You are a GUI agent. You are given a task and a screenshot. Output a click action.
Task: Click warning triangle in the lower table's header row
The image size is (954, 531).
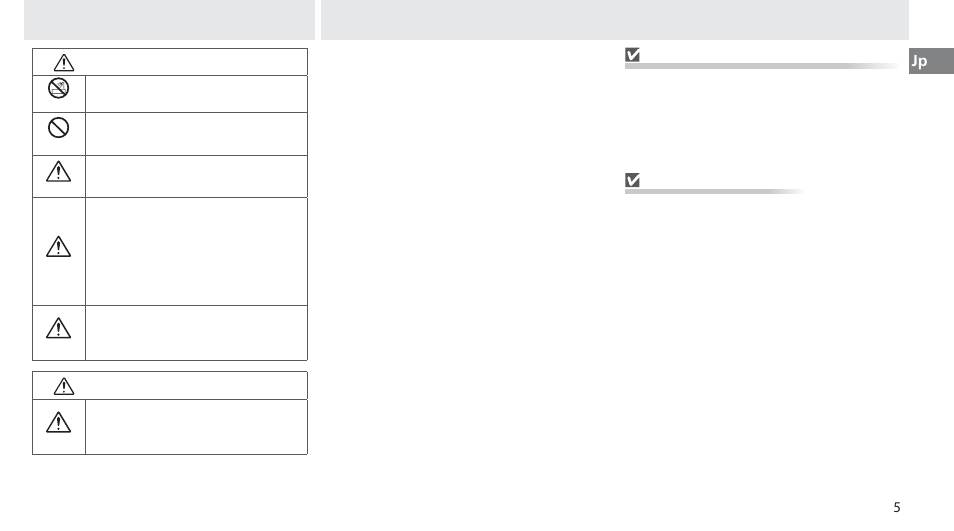(64, 386)
